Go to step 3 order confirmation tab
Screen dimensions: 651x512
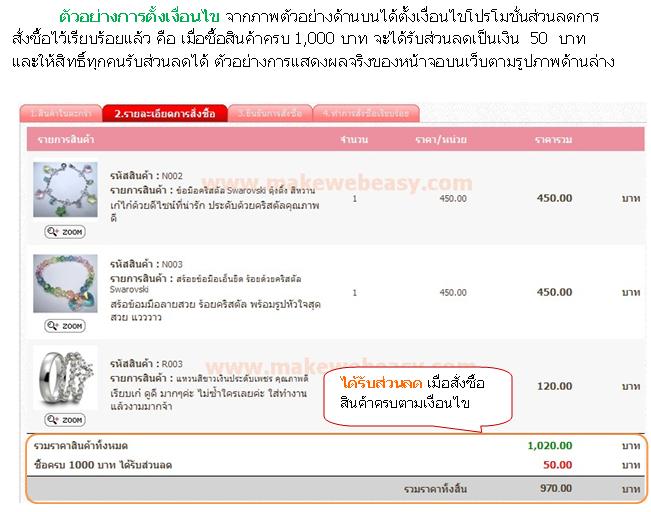[270, 113]
